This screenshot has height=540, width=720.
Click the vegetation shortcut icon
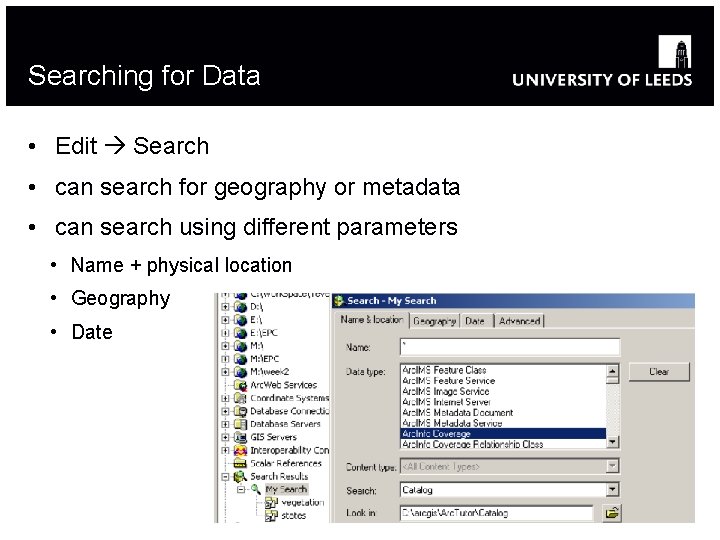click(271, 503)
